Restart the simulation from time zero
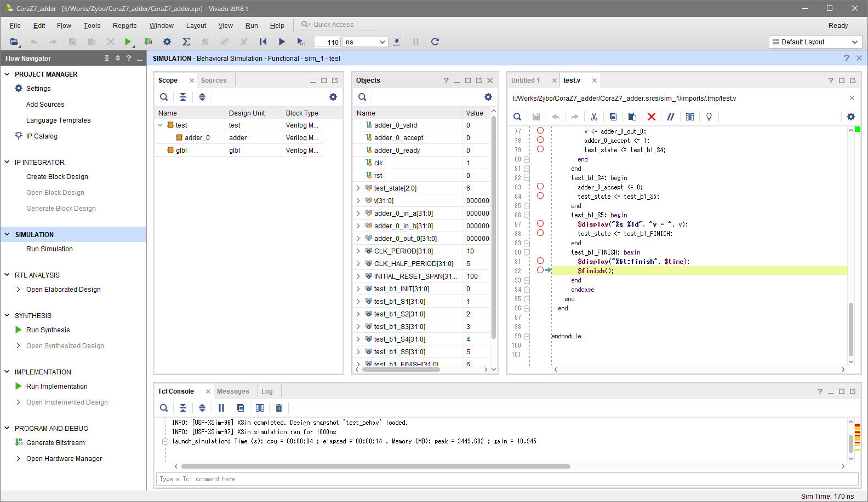Viewport: 868px width, 502px height. (x=263, y=42)
